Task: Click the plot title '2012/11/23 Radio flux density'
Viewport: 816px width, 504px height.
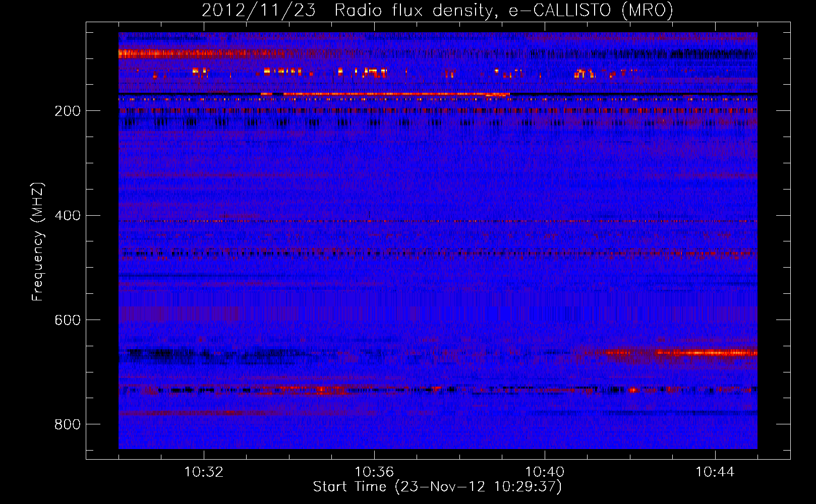Action: click(437, 10)
